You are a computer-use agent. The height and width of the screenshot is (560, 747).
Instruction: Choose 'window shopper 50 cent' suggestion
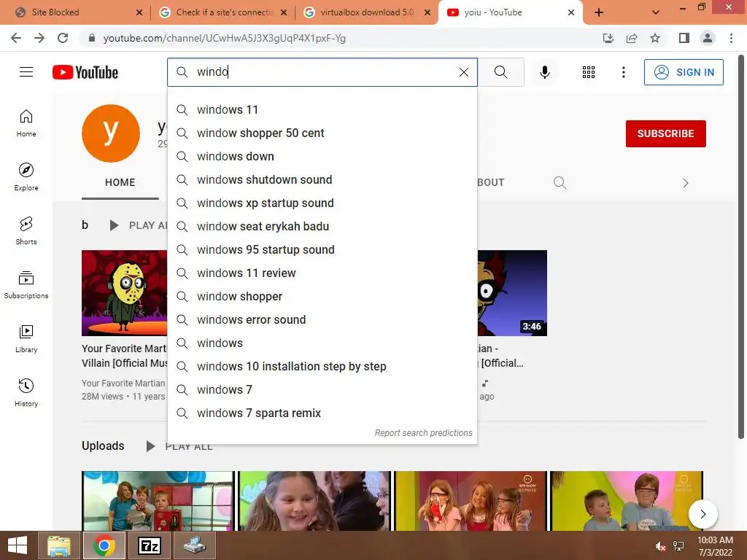click(322, 133)
